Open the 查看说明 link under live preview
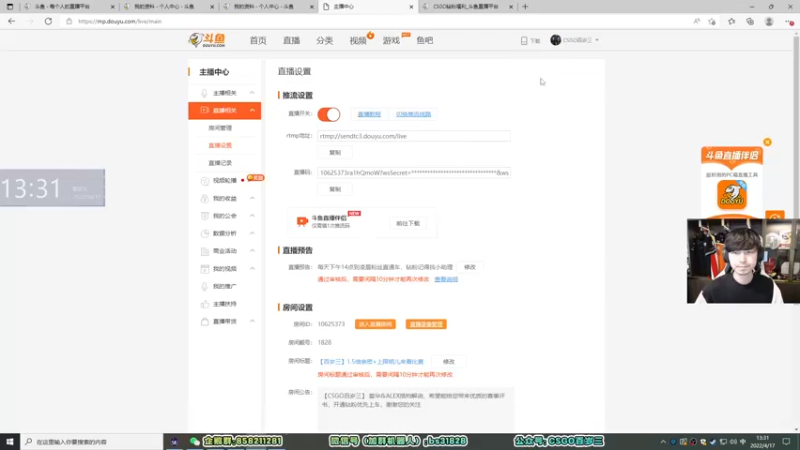Image resolution: width=800 pixels, height=450 pixels. [x=446, y=280]
